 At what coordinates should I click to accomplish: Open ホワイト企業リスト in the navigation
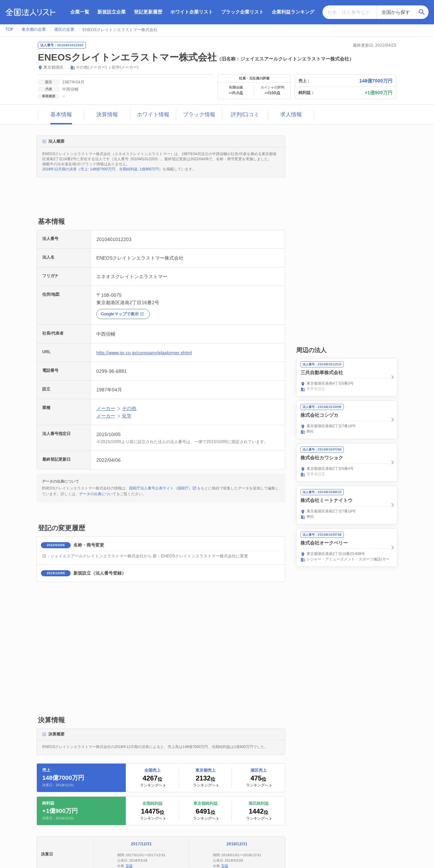192,12
